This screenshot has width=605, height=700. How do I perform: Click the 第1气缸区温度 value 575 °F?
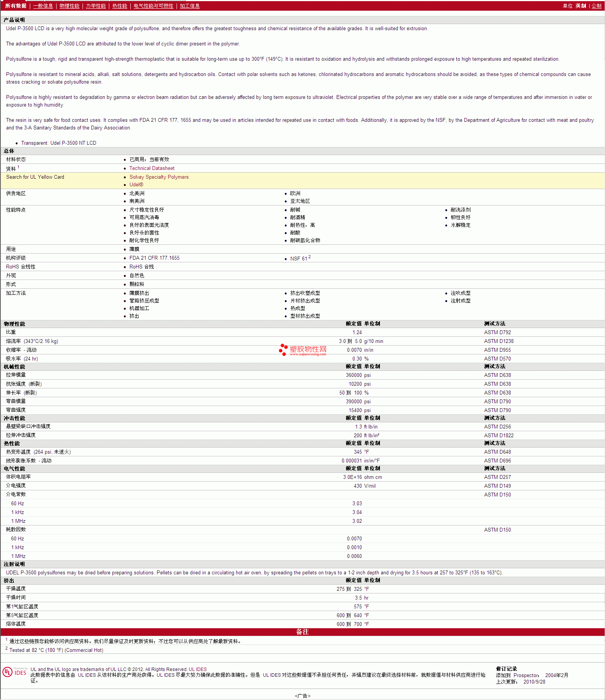tap(361, 607)
